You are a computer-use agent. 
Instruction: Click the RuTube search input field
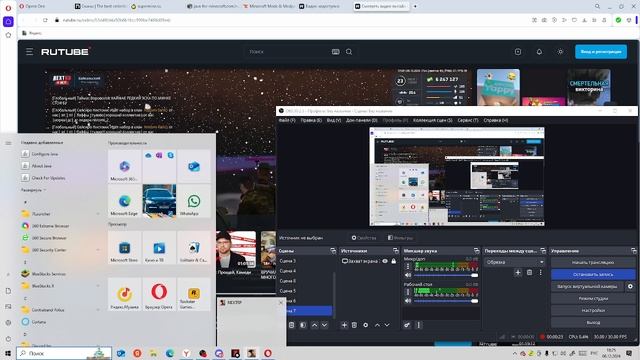point(288,52)
